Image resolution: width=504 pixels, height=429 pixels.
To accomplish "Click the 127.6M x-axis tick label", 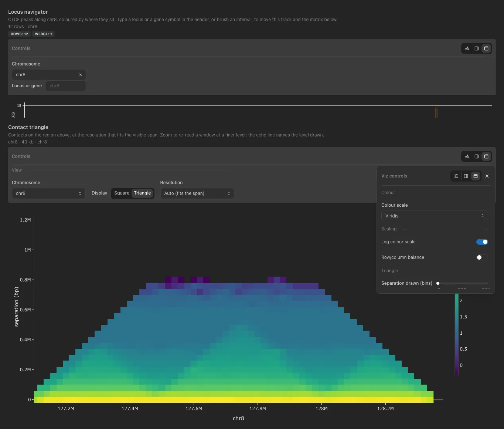I will [x=194, y=409].
